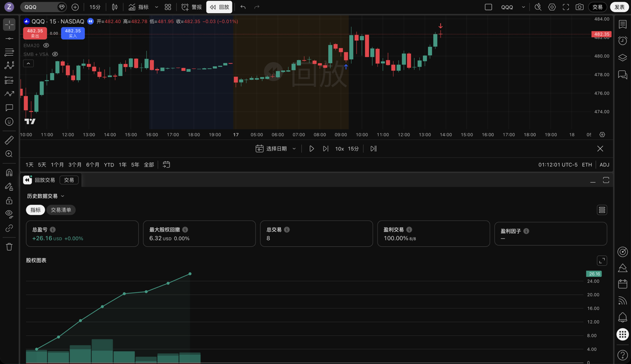Click the layout grid templates icon
Image resolution: width=631 pixels, height=364 pixels.
[x=168, y=7]
